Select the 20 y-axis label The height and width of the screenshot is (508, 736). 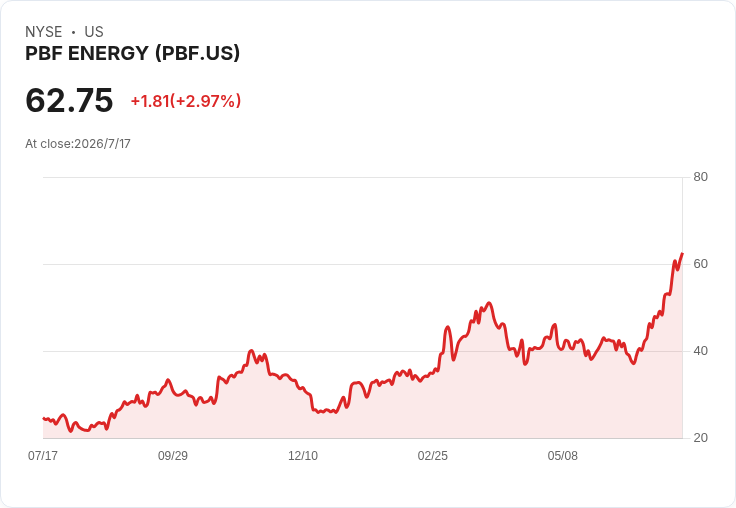click(700, 438)
